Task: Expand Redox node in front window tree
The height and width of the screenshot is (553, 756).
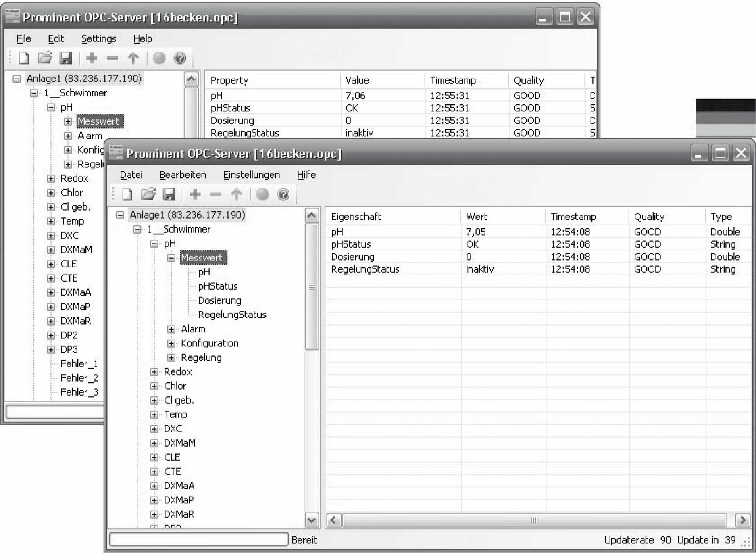Action: point(154,372)
